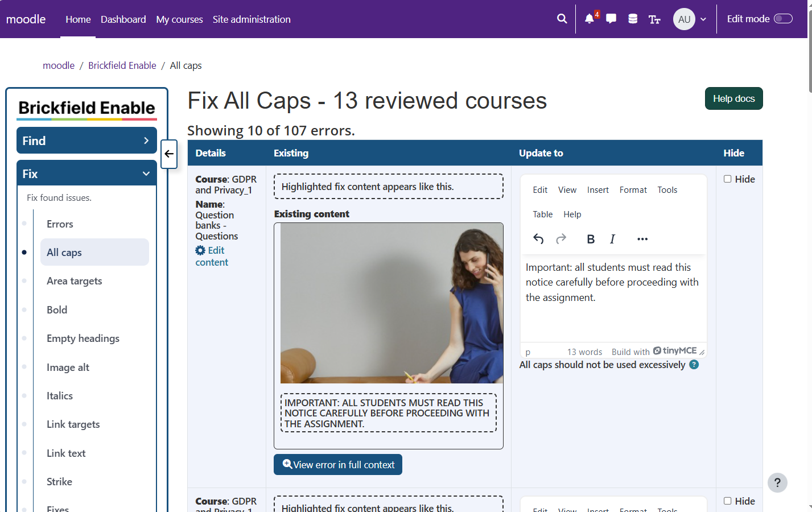Image resolution: width=812 pixels, height=512 pixels.
Task: Open Dashboard in top navigation
Action: tap(123, 19)
